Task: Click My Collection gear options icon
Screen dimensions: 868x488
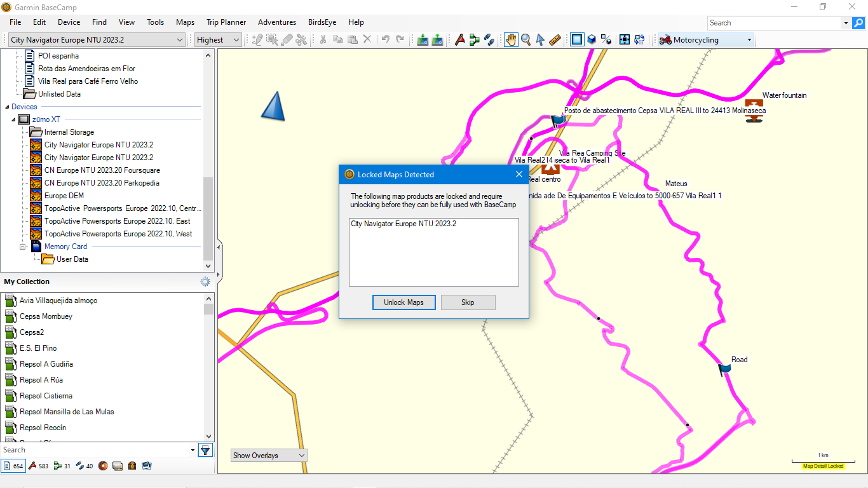Action: [x=205, y=281]
